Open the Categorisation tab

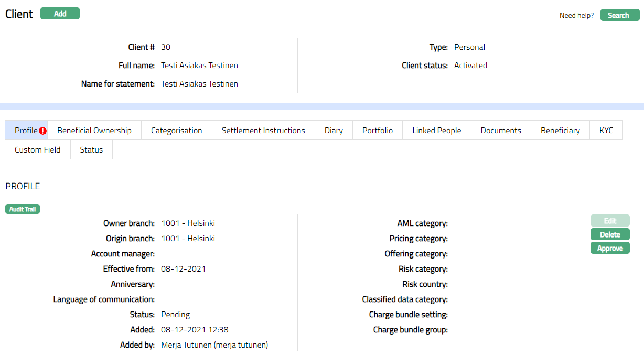(176, 131)
